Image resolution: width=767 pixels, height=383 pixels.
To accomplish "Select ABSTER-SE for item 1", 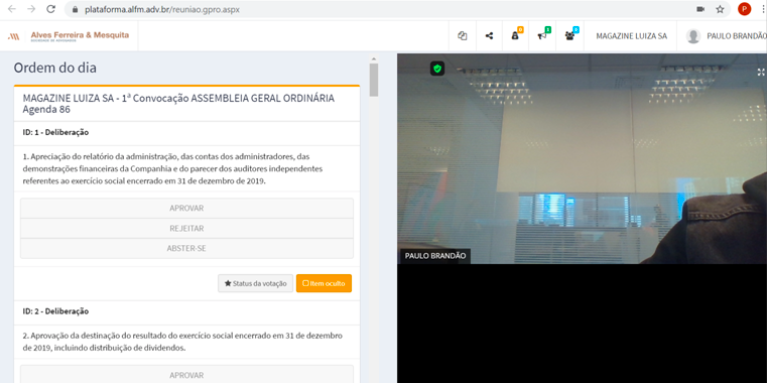I will (x=186, y=248).
